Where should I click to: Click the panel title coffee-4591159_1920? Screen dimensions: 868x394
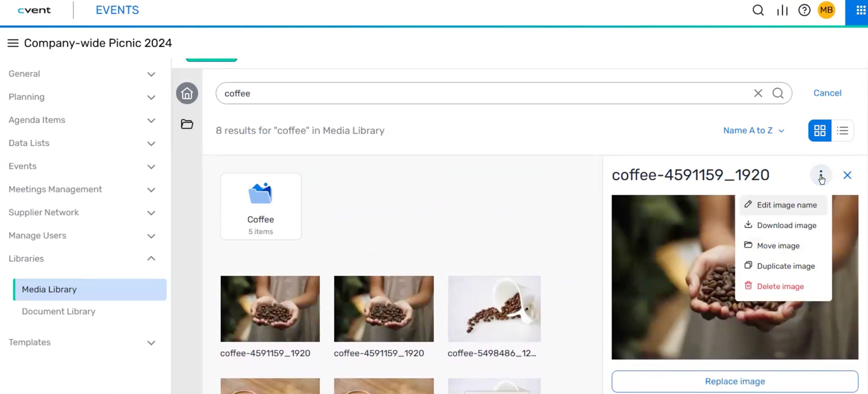point(691,175)
